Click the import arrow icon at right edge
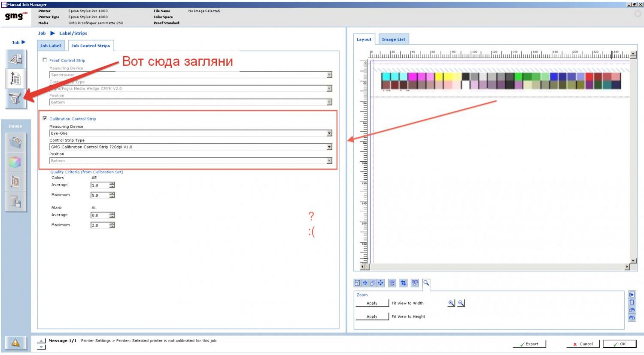The image size is (644, 355). tap(632, 295)
